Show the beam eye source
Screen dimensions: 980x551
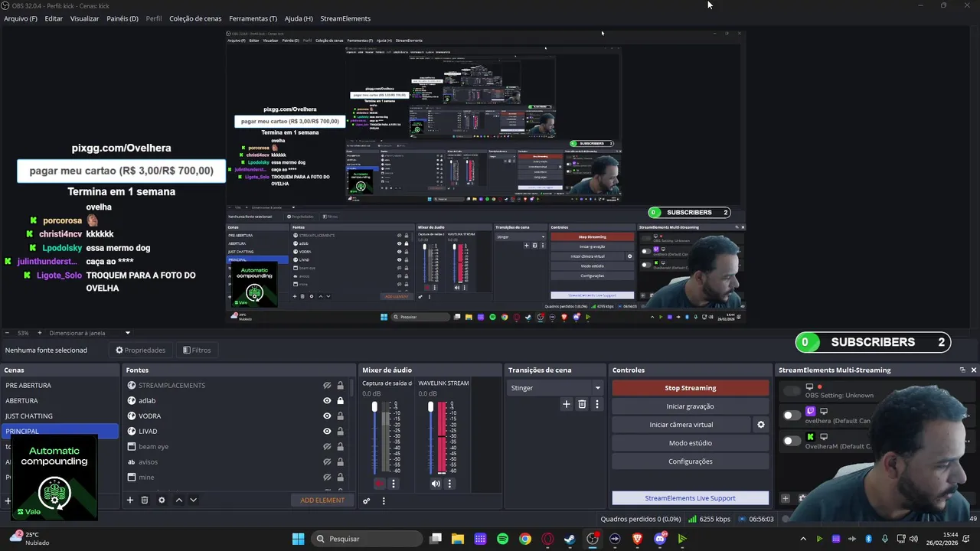tap(327, 446)
